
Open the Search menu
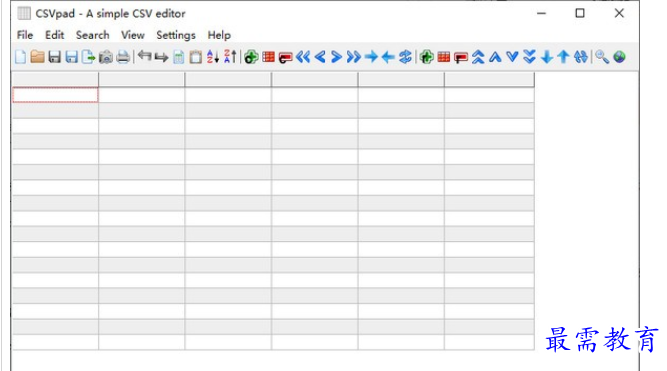92,35
